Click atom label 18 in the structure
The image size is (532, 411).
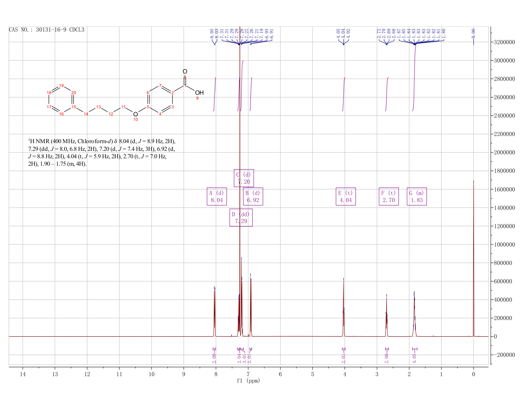(49, 93)
